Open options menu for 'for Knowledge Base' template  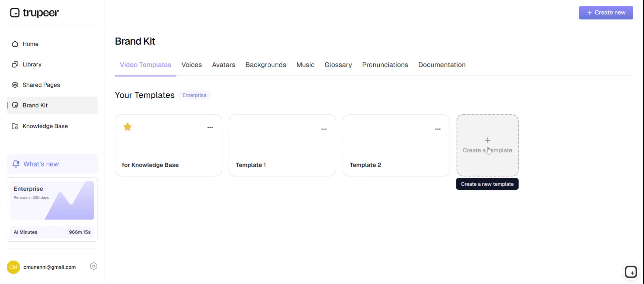(x=210, y=128)
